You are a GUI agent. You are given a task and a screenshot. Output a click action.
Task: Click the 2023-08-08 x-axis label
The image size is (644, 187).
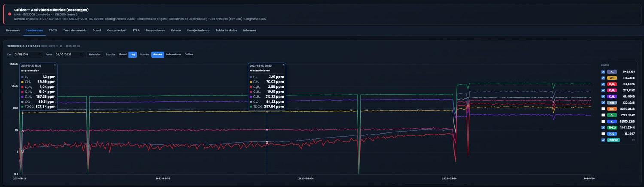click(306, 178)
